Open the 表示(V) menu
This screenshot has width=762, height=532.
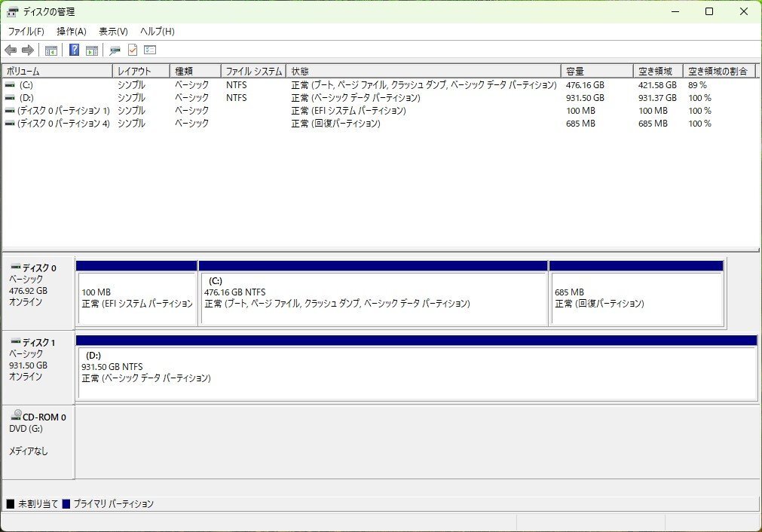click(x=113, y=32)
